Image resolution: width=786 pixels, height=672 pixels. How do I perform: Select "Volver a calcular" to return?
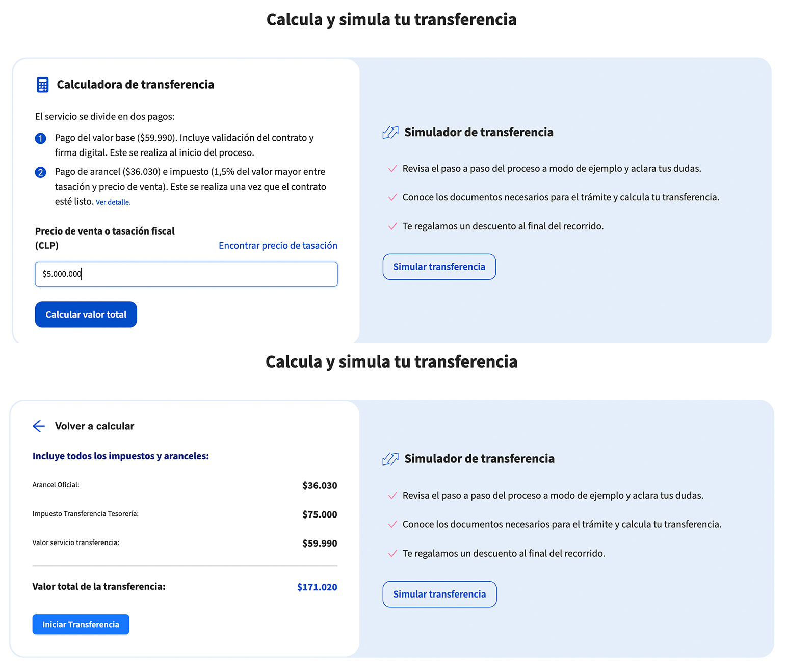(x=94, y=426)
